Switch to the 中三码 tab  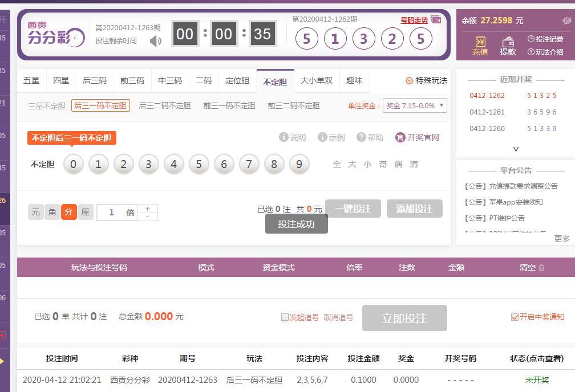[x=170, y=80]
